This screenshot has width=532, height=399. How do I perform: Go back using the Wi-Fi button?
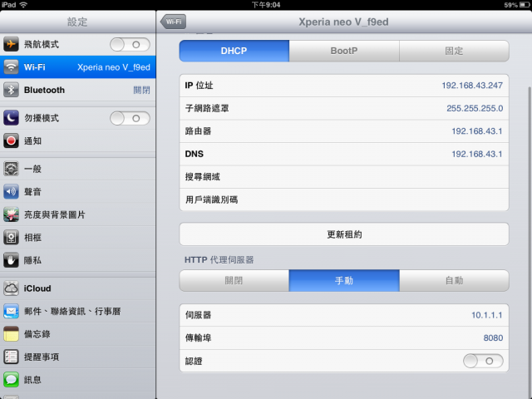(173, 22)
